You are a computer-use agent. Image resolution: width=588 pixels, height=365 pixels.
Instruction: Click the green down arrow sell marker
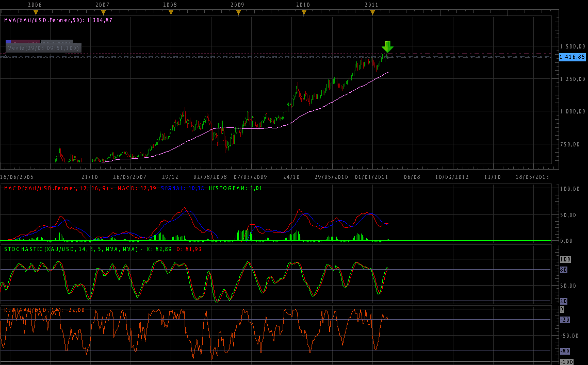(x=387, y=46)
